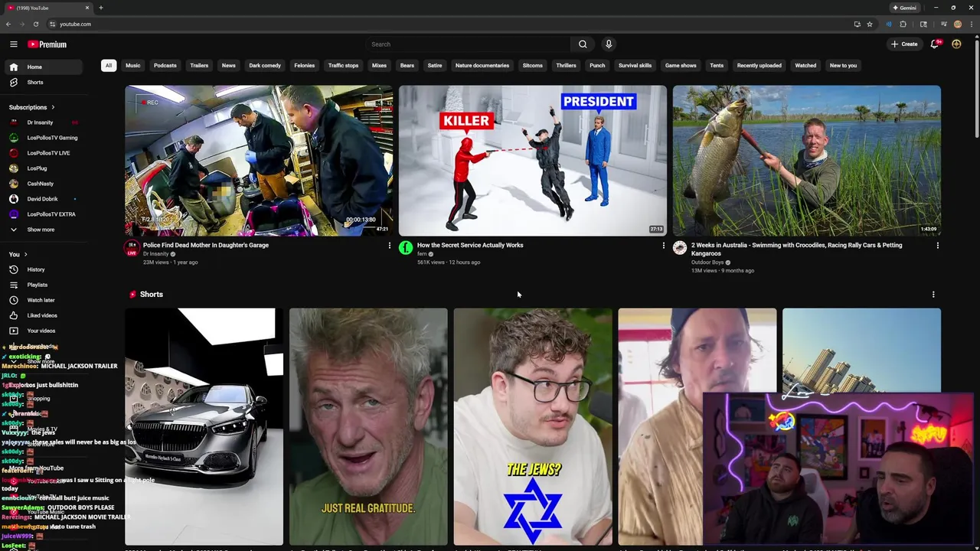This screenshot has height=551, width=980.
Task: Open Watch later in sidebar
Action: [44, 300]
